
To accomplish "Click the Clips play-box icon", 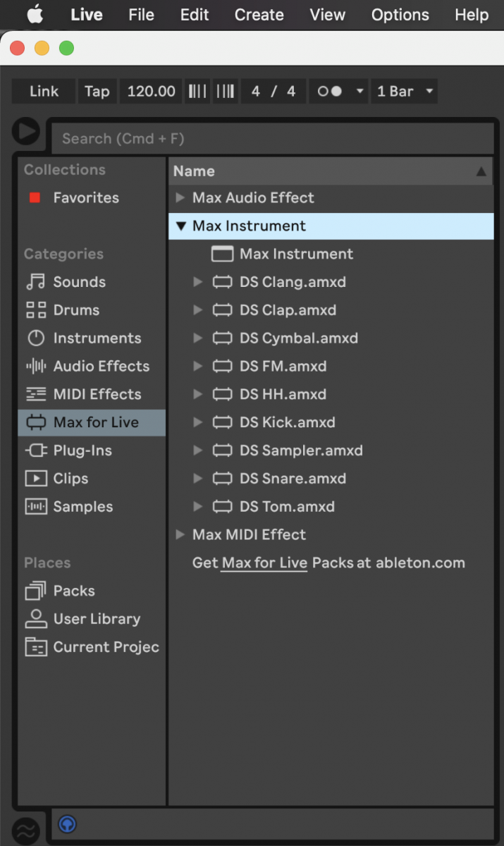I will pos(35,479).
